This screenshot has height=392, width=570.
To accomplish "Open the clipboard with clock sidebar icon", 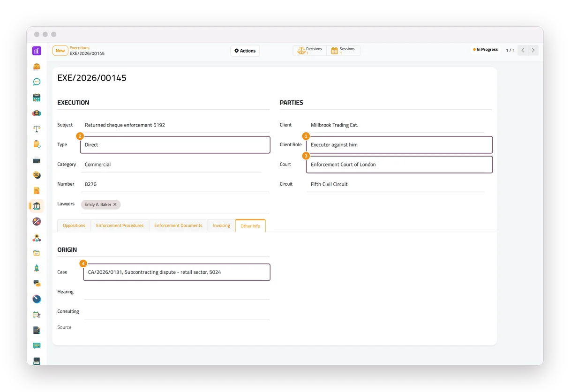I will click(x=37, y=144).
